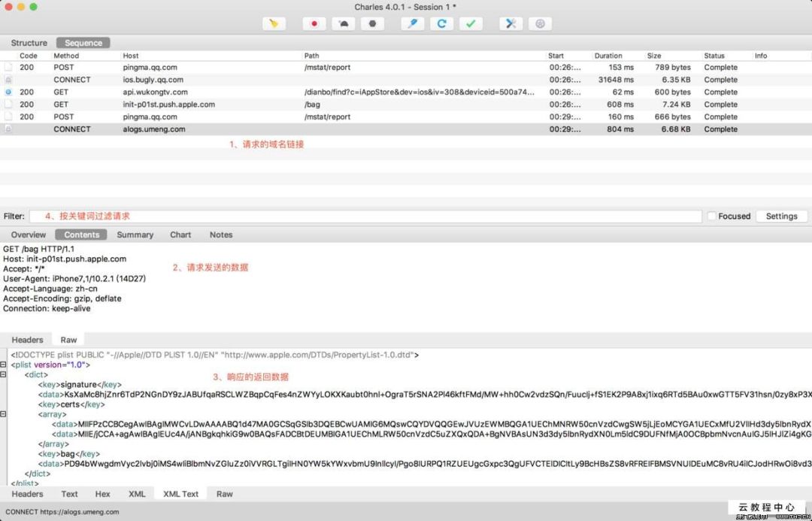Click the lock icon of ios.bugly.qq.com row
Screen dimensions: 812x521
coord(8,80)
